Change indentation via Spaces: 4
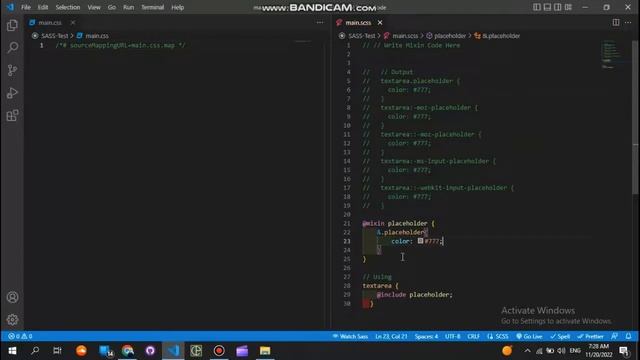The height and width of the screenshot is (360, 640). click(426, 336)
